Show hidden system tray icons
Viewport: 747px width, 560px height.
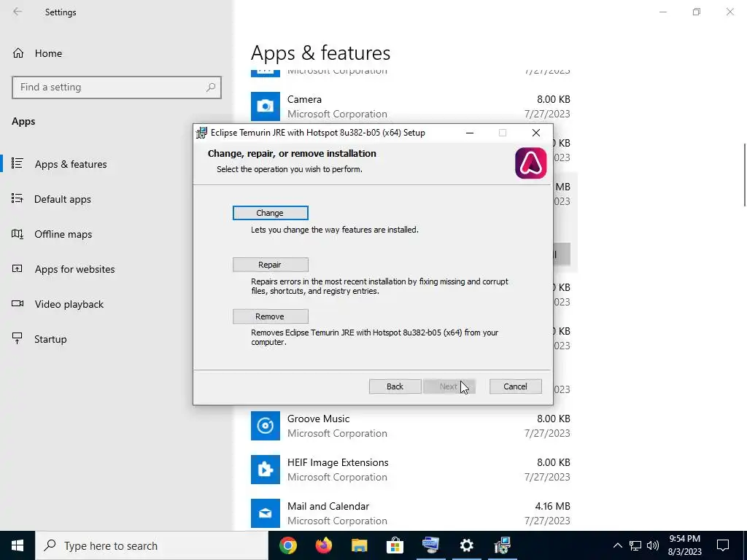(x=617, y=545)
